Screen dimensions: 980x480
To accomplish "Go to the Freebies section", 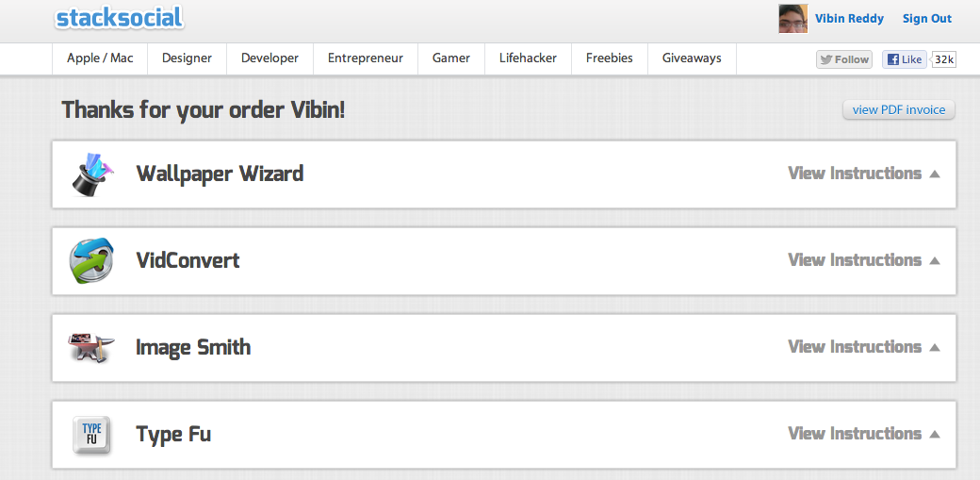I will point(610,58).
